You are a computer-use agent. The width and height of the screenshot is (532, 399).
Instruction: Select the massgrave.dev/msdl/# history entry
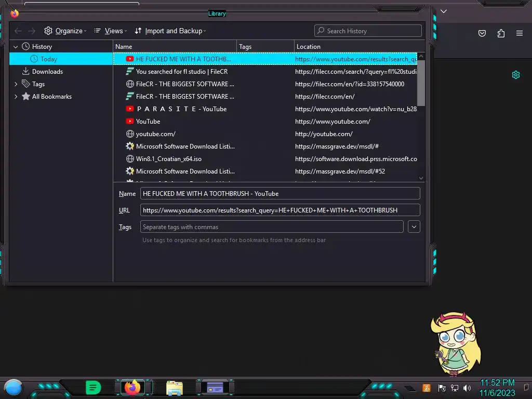[265, 147]
